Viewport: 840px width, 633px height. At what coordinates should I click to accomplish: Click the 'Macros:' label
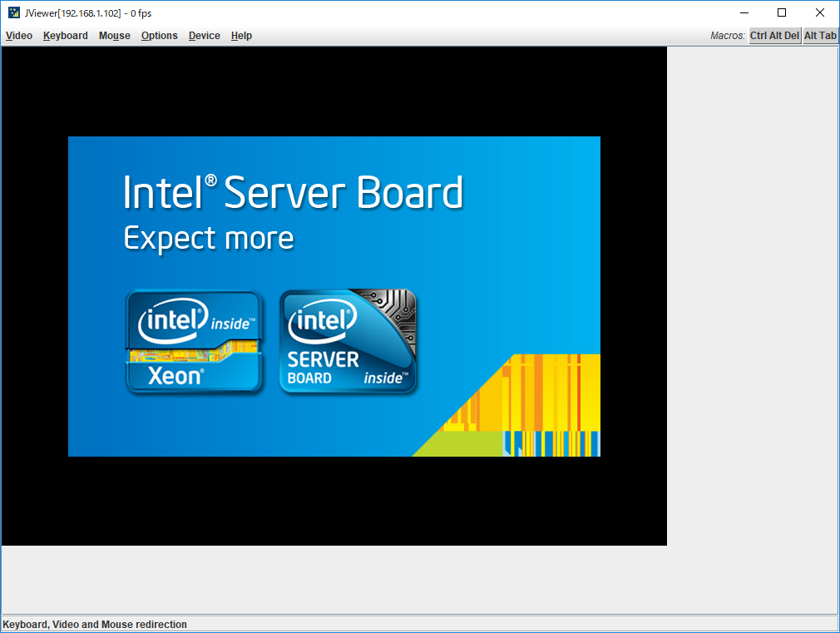(728, 36)
